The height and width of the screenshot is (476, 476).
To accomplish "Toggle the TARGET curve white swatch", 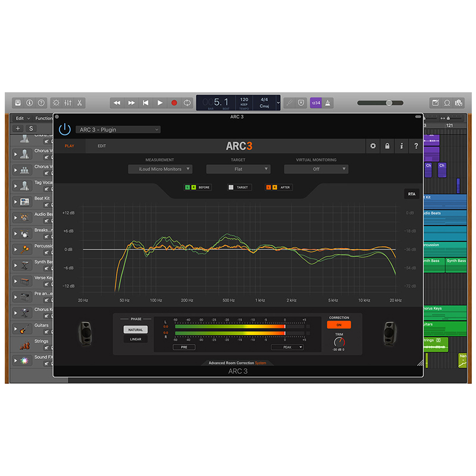I will click(x=231, y=187).
